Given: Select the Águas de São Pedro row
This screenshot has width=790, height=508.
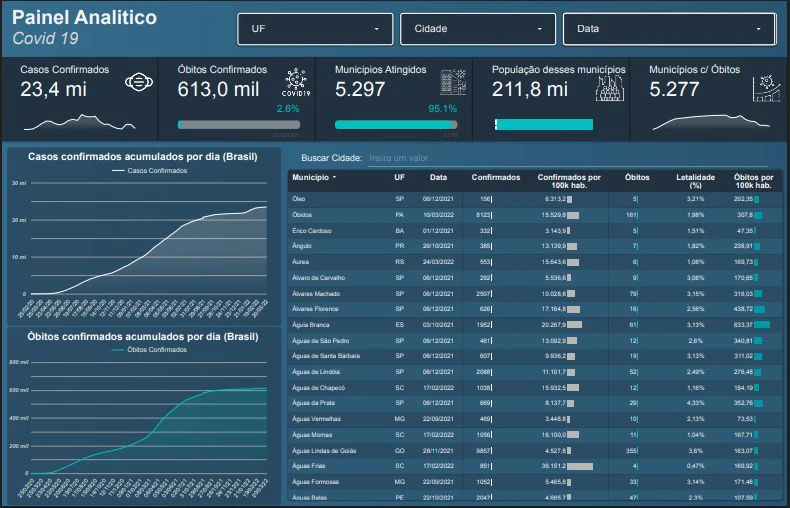Looking at the screenshot, I should tap(535, 341).
